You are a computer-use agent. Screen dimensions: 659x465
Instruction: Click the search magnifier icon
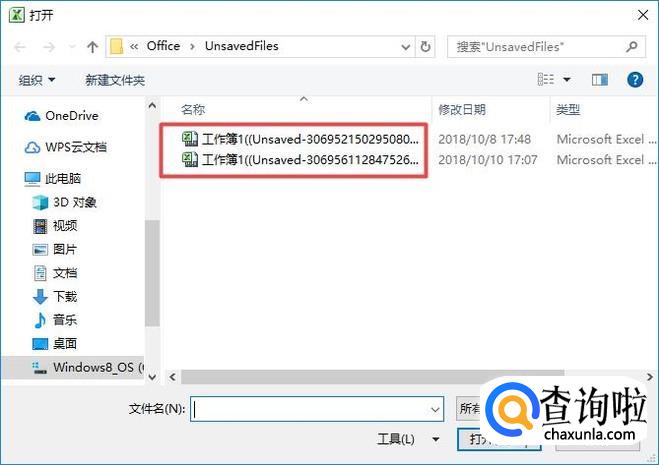[x=631, y=47]
